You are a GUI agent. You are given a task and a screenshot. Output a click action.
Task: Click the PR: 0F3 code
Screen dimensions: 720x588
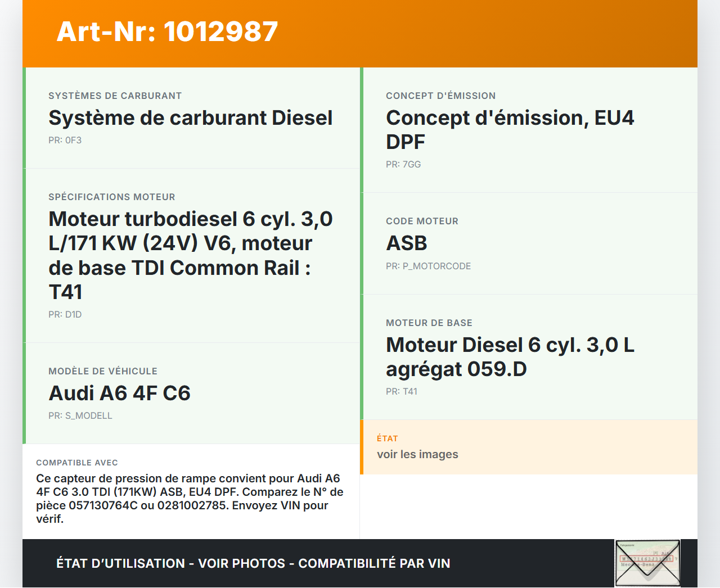(x=65, y=141)
